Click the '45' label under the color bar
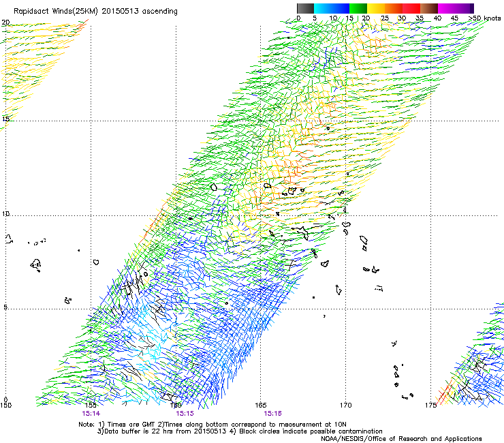 [x=454, y=18]
